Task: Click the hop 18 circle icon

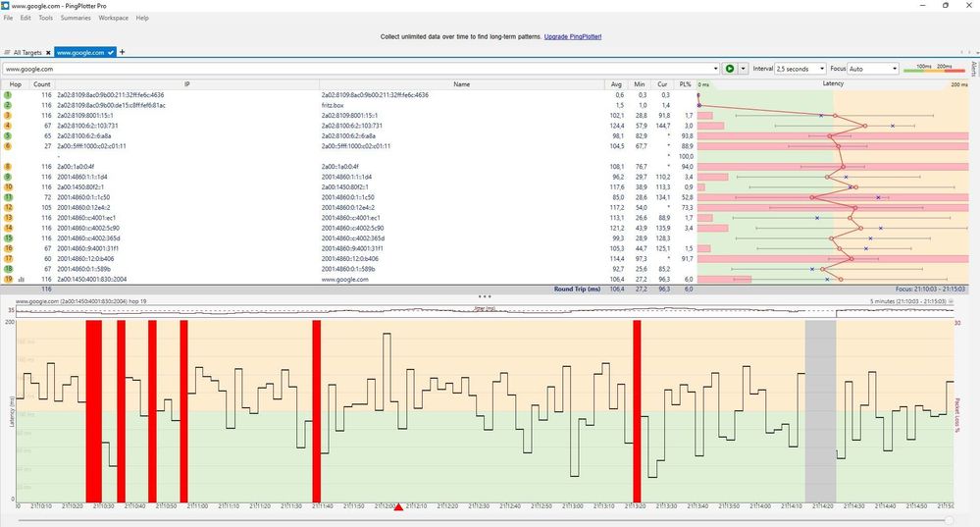Action: tap(8, 269)
